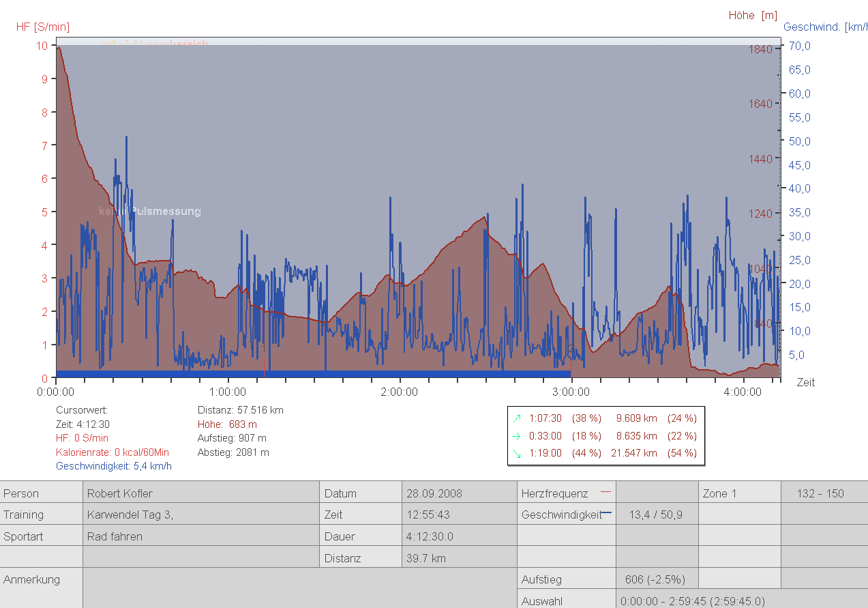This screenshot has width=868, height=608.
Task: Click the 0:00:00 time axis label
Action: [x=56, y=392]
